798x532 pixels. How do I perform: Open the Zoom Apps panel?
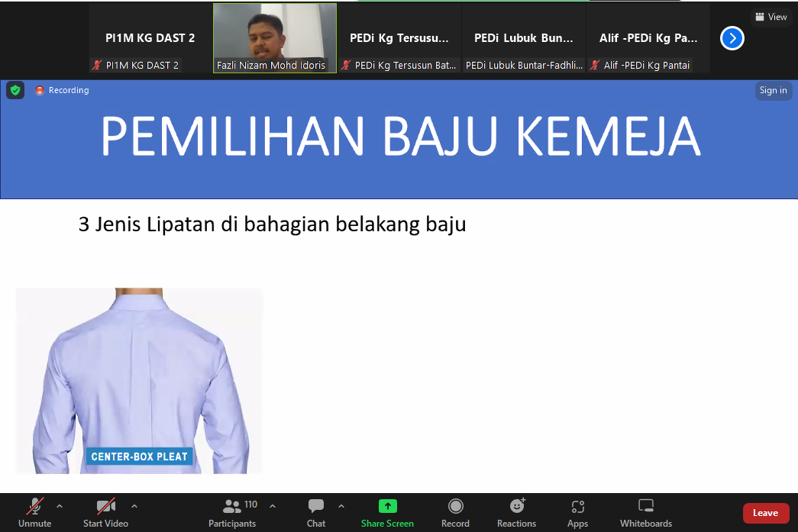(x=577, y=507)
